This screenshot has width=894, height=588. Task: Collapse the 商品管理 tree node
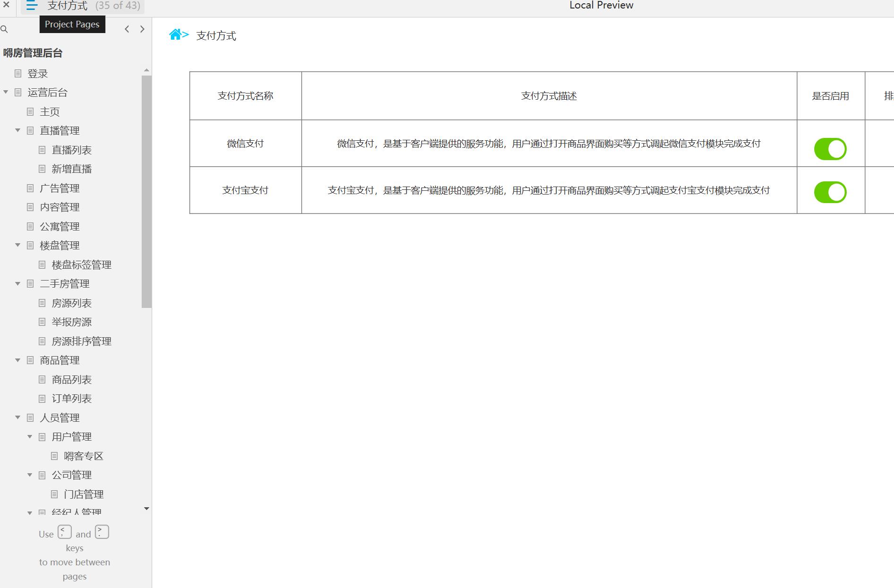point(17,360)
